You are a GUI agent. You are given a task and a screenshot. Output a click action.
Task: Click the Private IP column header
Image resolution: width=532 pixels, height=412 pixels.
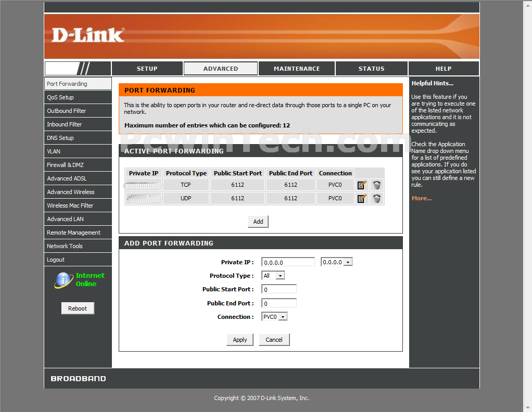pos(144,173)
